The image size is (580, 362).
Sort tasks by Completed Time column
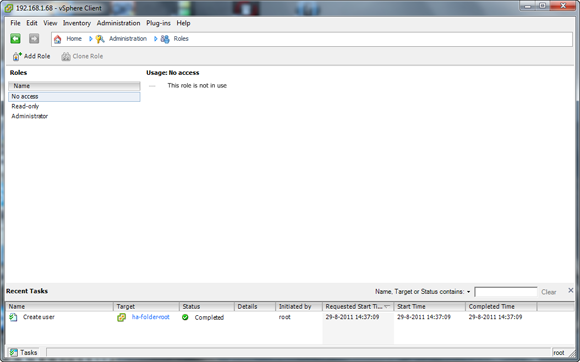coord(501,307)
